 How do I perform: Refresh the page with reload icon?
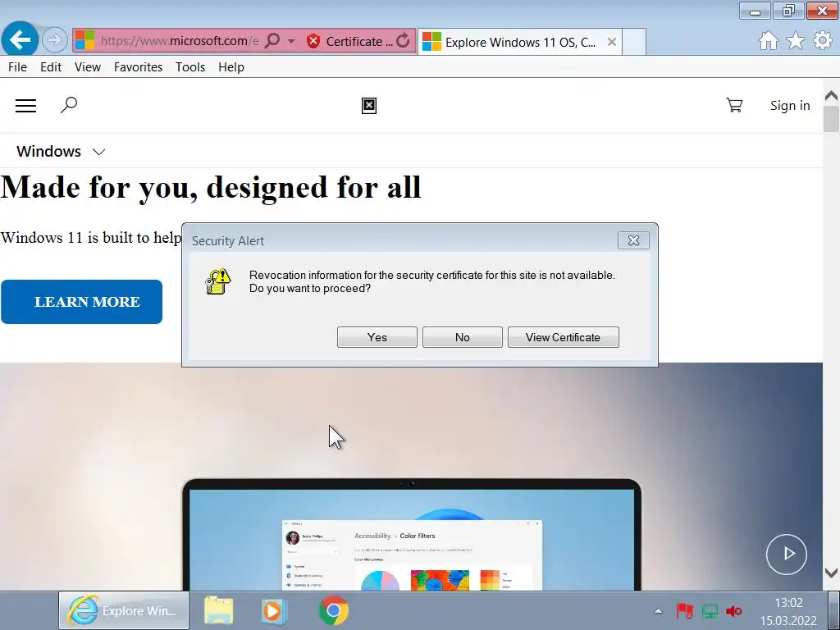point(404,41)
